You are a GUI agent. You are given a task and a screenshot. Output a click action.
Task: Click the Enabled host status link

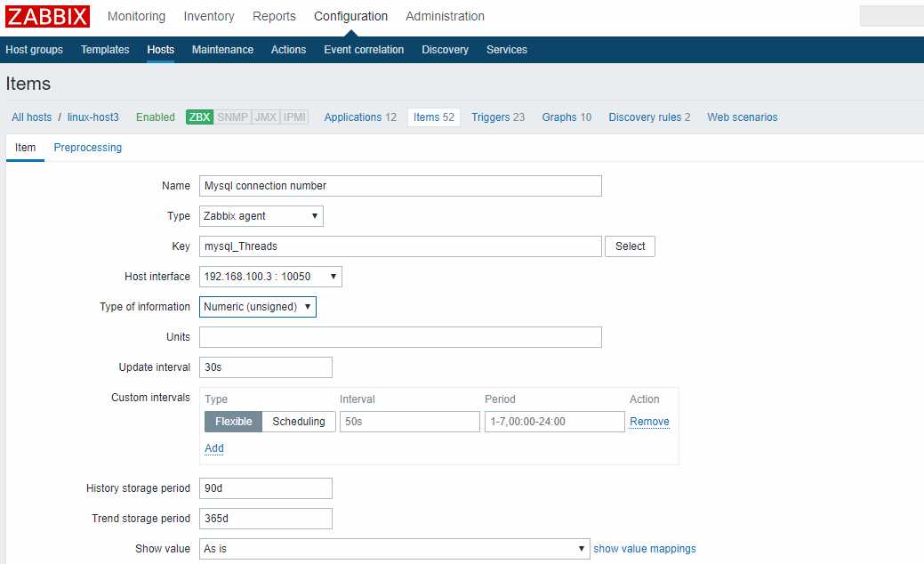[x=156, y=117]
